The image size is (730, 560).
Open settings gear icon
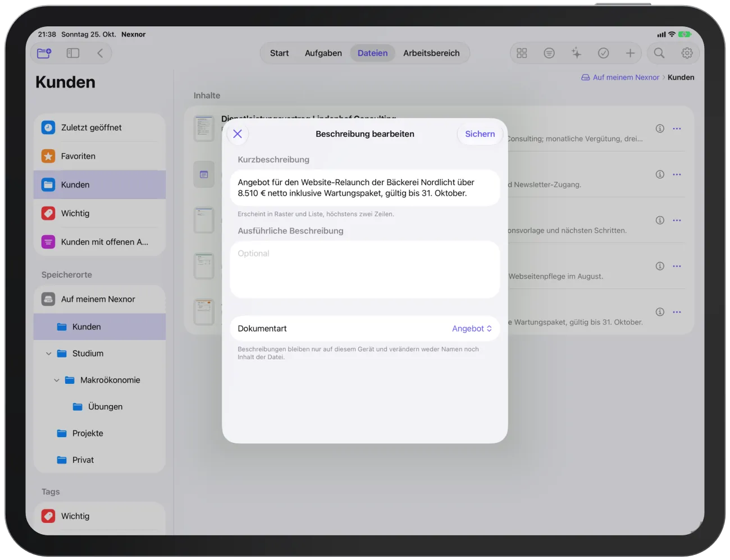click(x=687, y=53)
